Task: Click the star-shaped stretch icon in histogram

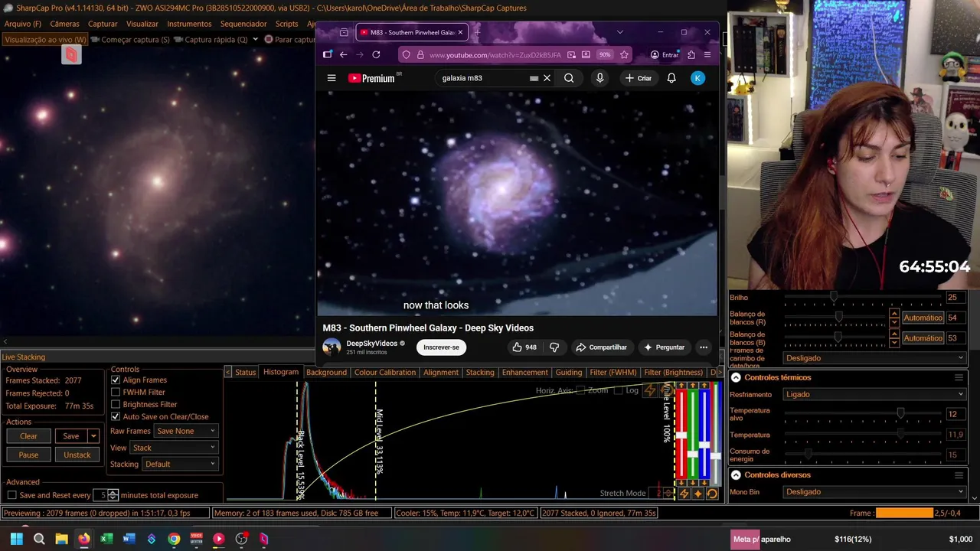Action: [x=698, y=494]
